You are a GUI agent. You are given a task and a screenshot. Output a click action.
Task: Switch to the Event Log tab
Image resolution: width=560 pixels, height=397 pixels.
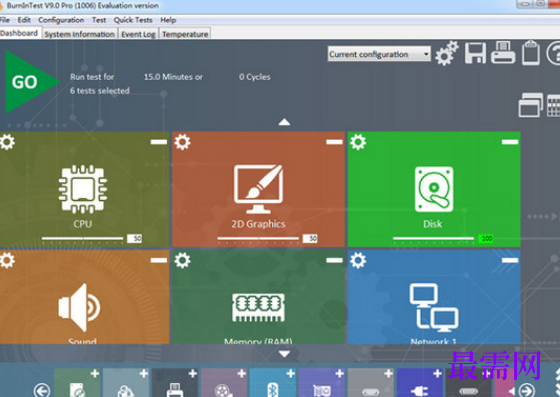pos(138,34)
